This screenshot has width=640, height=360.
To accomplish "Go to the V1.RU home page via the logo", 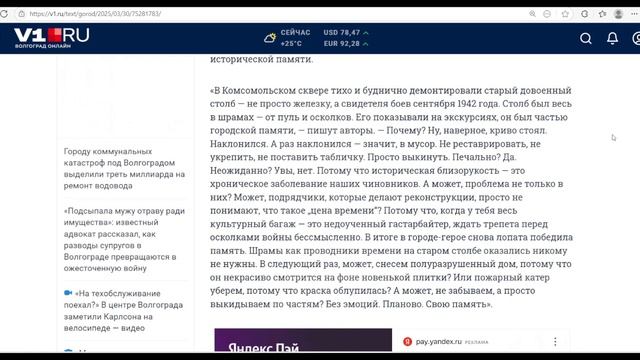I will pos(51,38).
